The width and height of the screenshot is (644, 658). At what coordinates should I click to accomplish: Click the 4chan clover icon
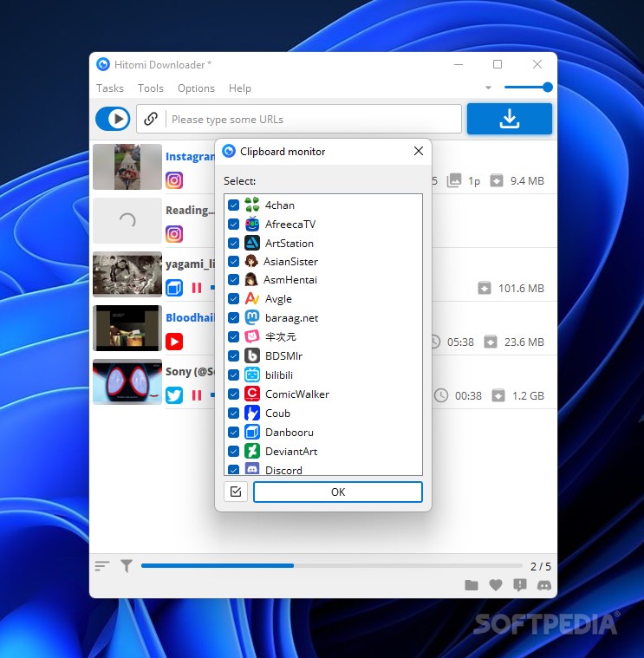pyautogui.click(x=251, y=205)
